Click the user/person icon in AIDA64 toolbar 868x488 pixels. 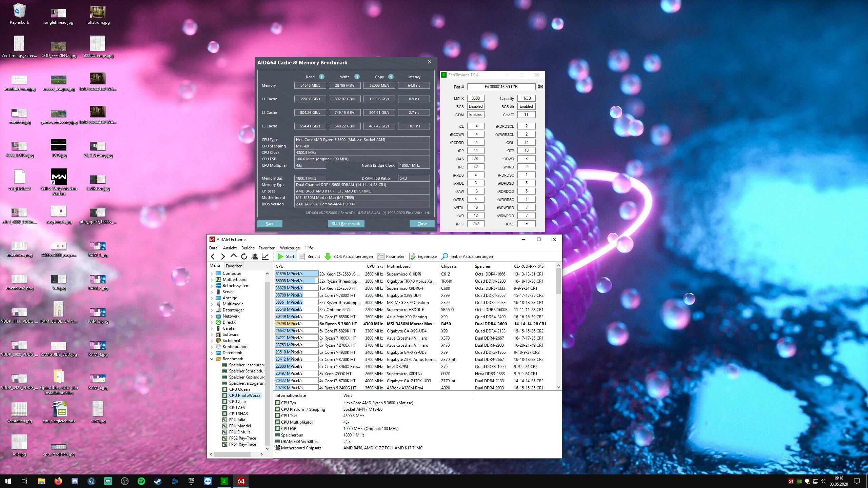pyautogui.click(x=255, y=257)
